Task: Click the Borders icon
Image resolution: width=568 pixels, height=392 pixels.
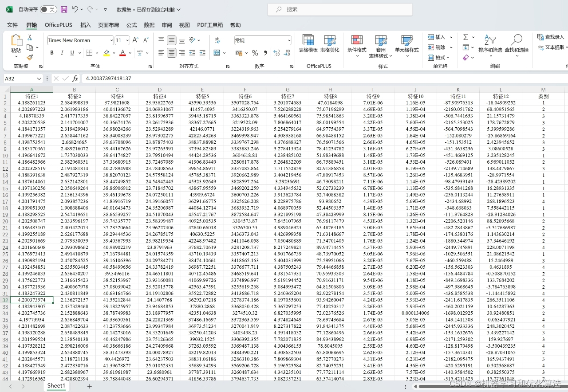Action: 89,53
